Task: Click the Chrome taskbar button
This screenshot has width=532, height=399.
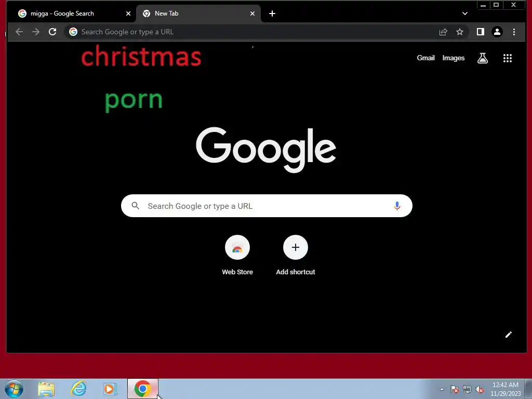Action: (143, 389)
